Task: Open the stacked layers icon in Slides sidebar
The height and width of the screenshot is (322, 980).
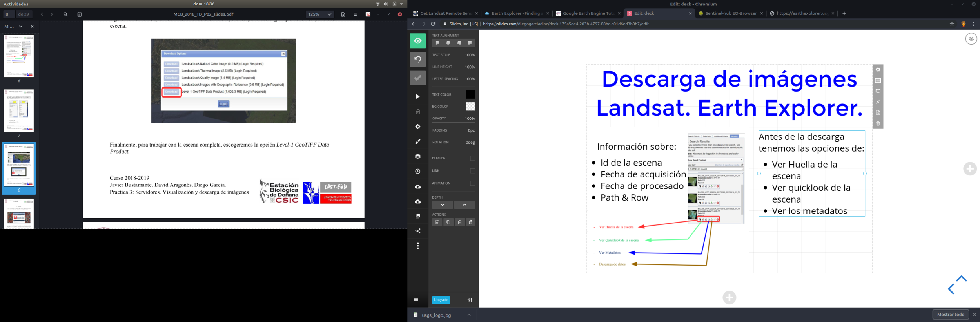Action: pos(417,156)
